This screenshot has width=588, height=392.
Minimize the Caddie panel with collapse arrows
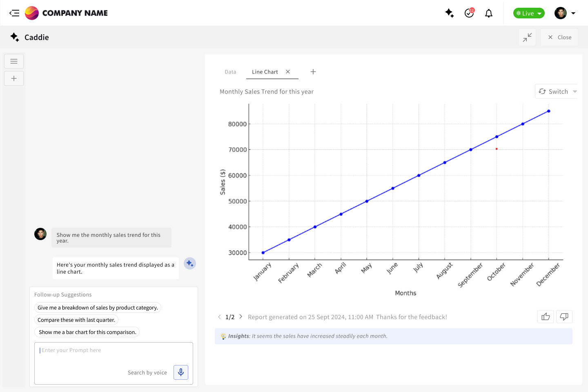tap(527, 37)
